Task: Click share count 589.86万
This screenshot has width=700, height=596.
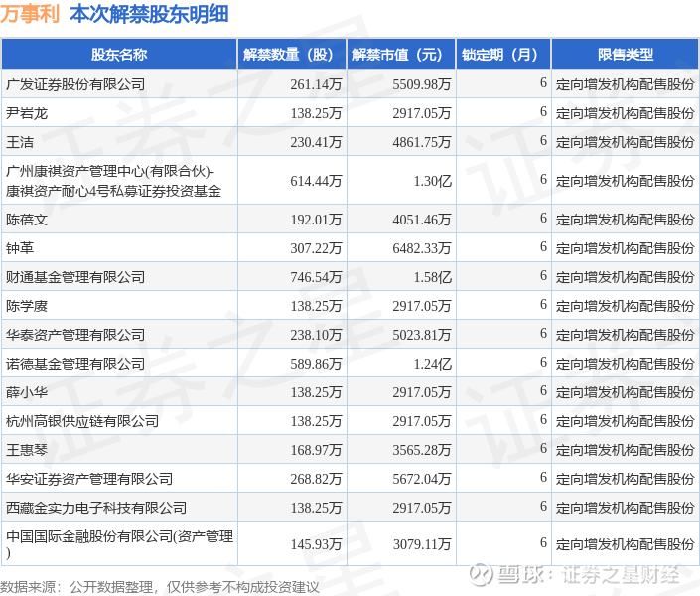Action: point(316,364)
